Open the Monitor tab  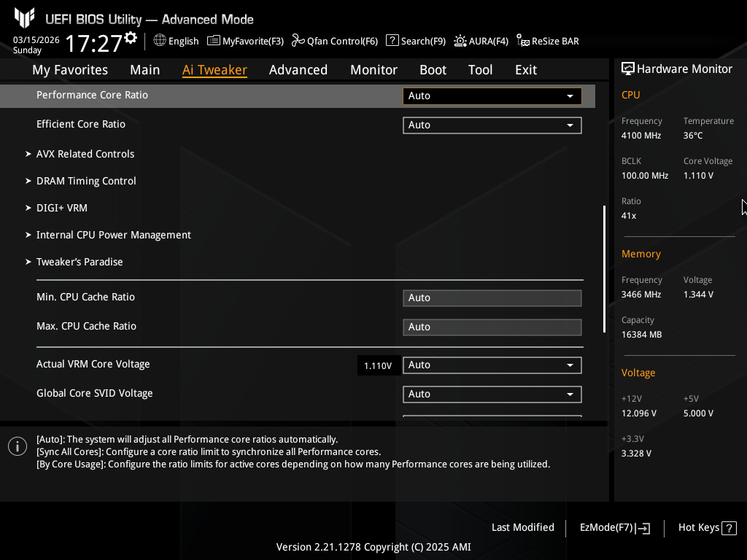[x=374, y=70]
